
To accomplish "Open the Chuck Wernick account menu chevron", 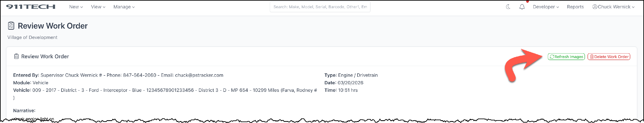I will pyautogui.click(x=633, y=7).
